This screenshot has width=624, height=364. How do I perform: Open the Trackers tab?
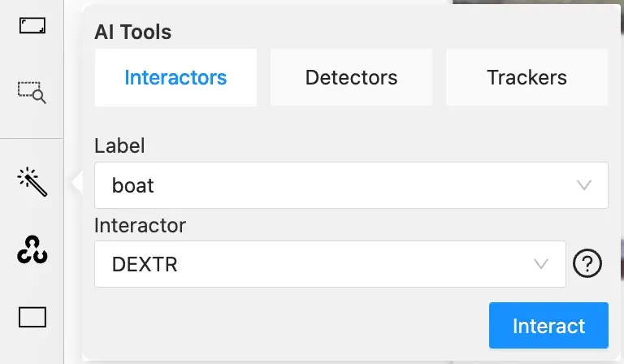(x=526, y=78)
